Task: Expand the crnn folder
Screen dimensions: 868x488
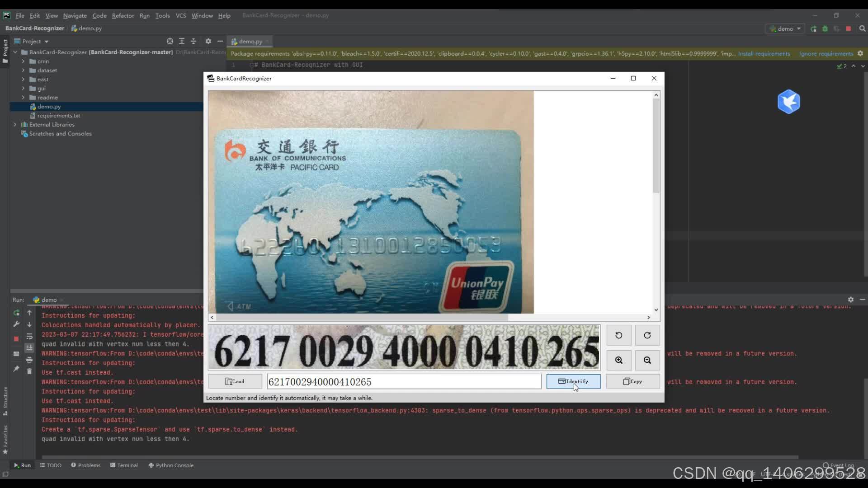Action: coord(23,61)
